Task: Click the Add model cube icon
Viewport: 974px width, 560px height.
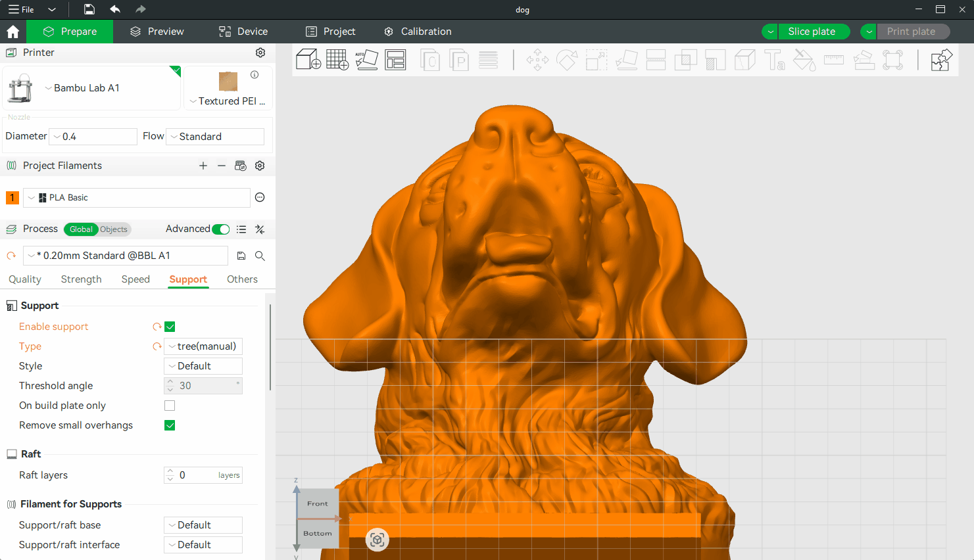Action: coord(308,60)
